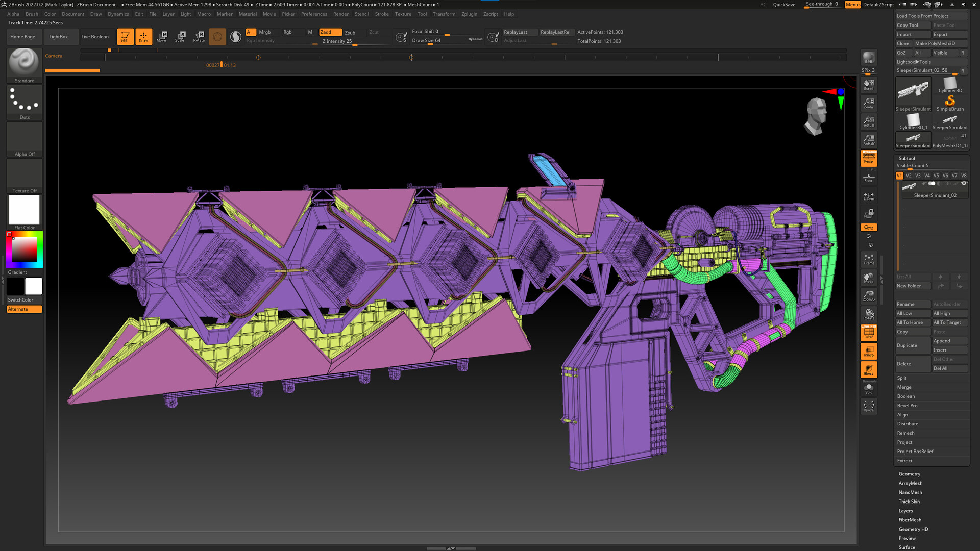Expand the Geometry section

point(909,474)
